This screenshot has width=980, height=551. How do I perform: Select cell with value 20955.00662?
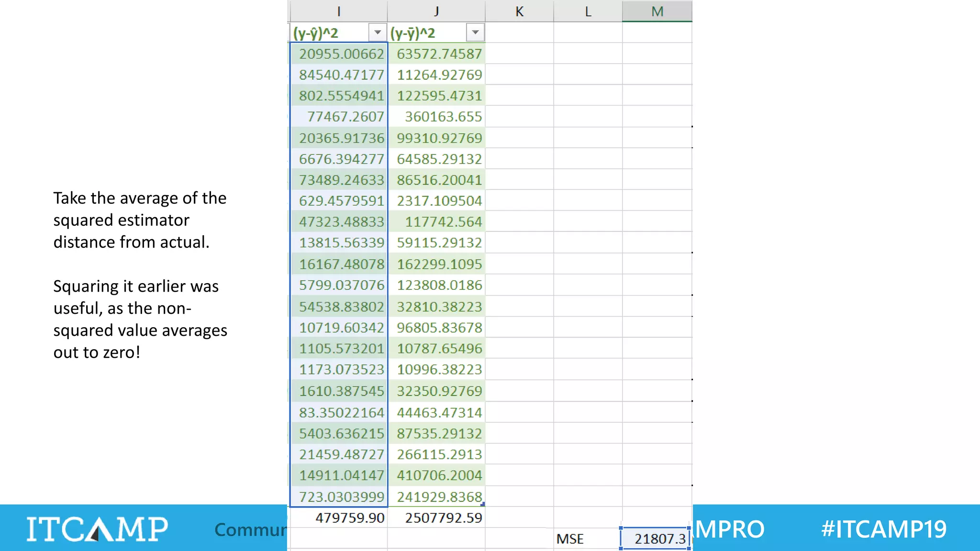339,54
